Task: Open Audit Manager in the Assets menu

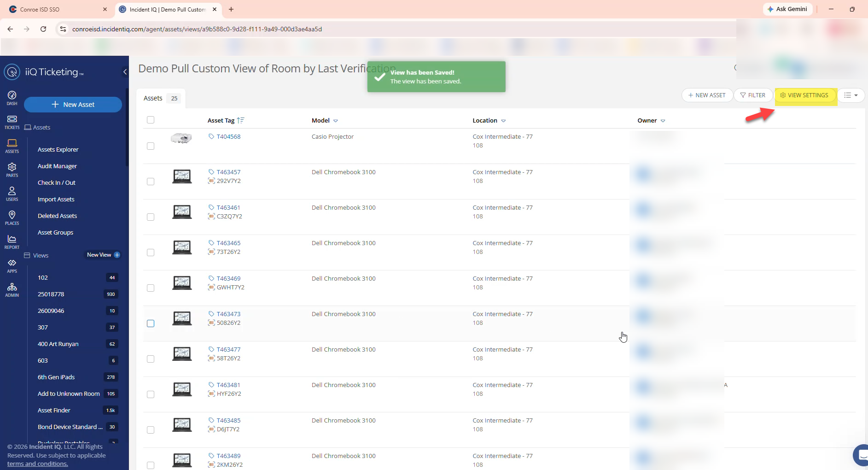Action: tap(57, 166)
